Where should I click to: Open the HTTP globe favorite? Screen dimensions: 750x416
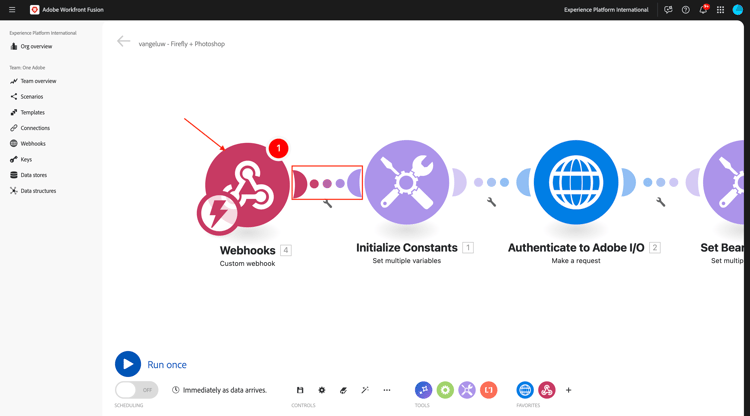click(525, 390)
